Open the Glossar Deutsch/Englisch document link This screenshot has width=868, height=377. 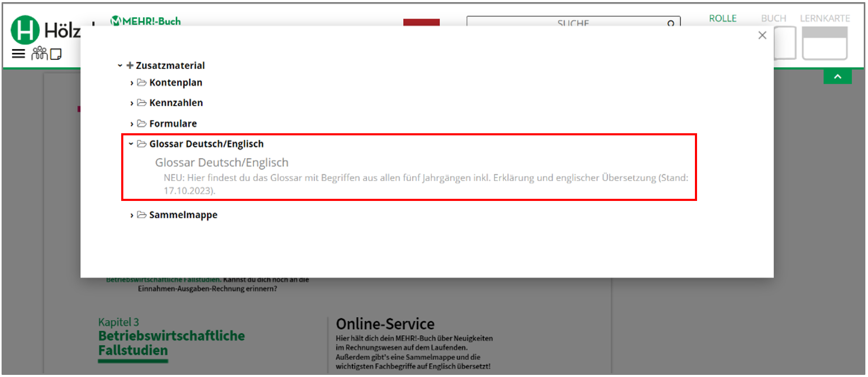coord(222,162)
